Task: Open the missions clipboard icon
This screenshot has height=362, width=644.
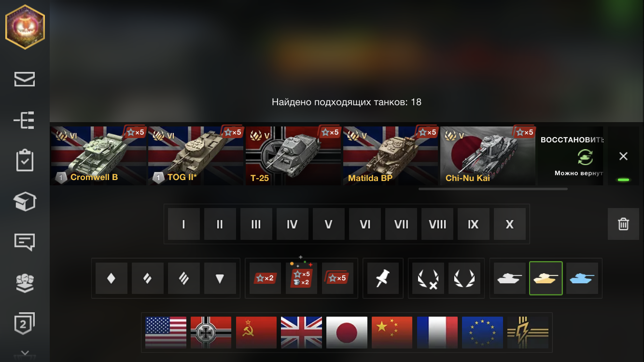Action: (x=25, y=161)
